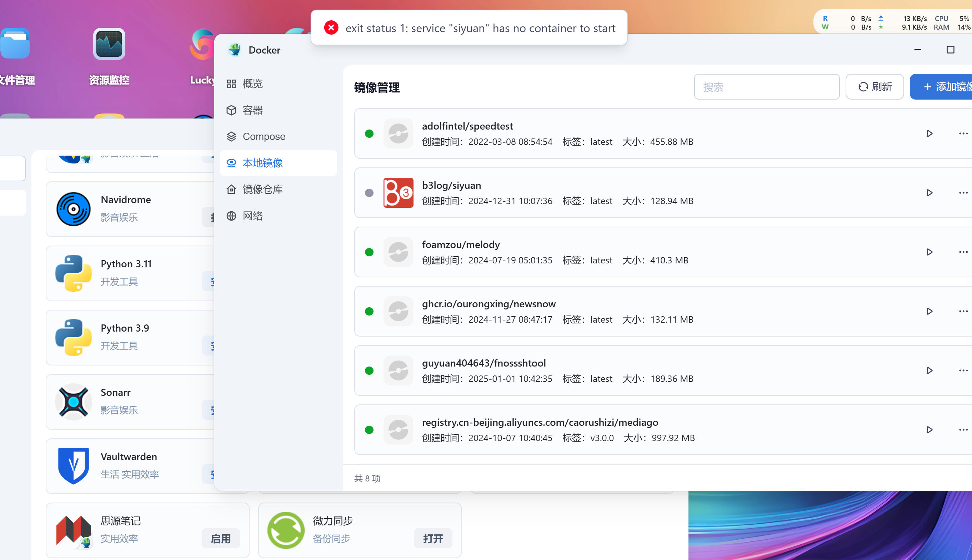Run the ghcr.io/ourongxing/newsnow image
This screenshot has width=972, height=560.
[x=929, y=311]
